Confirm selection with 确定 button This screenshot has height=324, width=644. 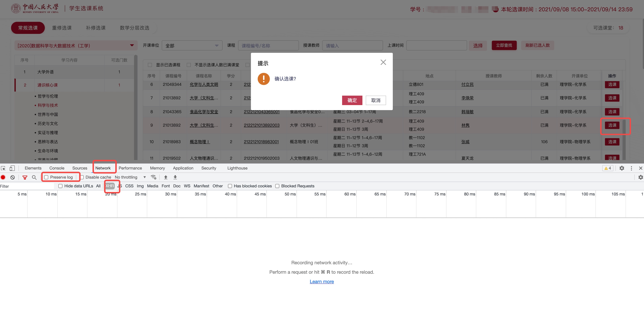click(352, 100)
